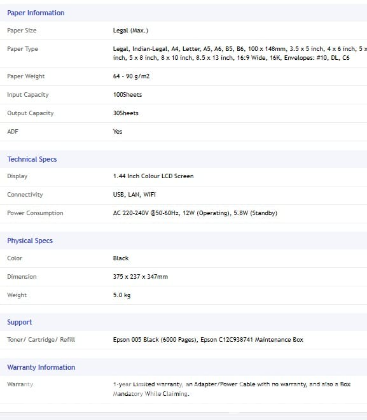Select the Warranty label
This screenshot has height=420, width=367.
(x=20, y=384)
